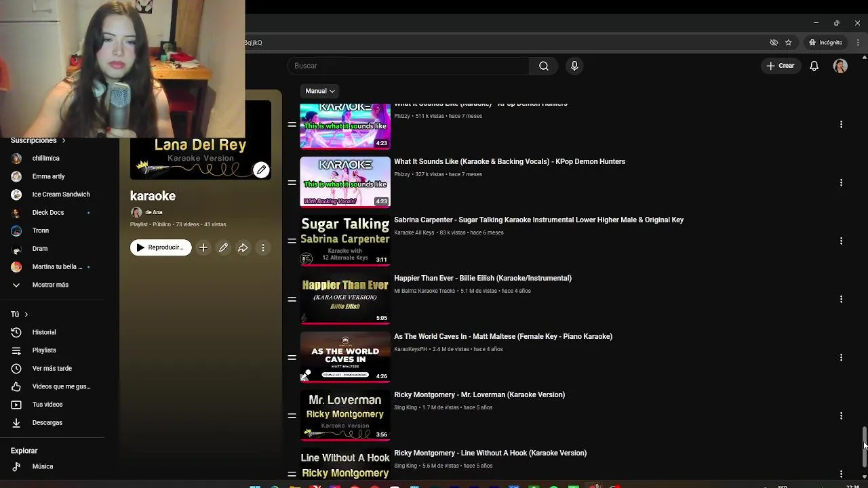Bookmark page with star icon
This screenshot has width=868, height=488.
tap(788, 42)
